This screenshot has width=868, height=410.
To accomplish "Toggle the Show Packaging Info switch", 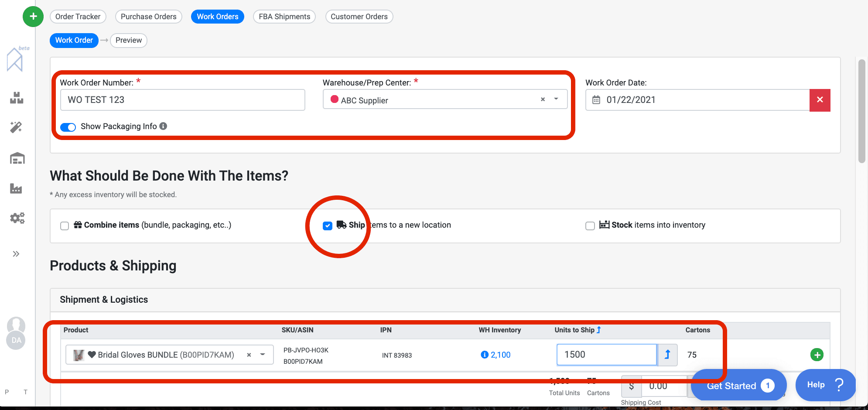I will tap(68, 127).
